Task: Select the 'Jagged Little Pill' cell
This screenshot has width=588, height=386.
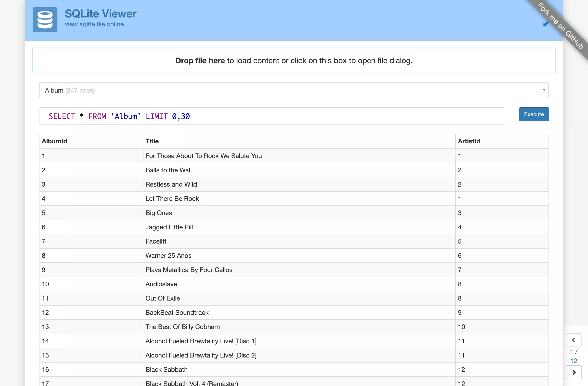Action: pos(299,227)
